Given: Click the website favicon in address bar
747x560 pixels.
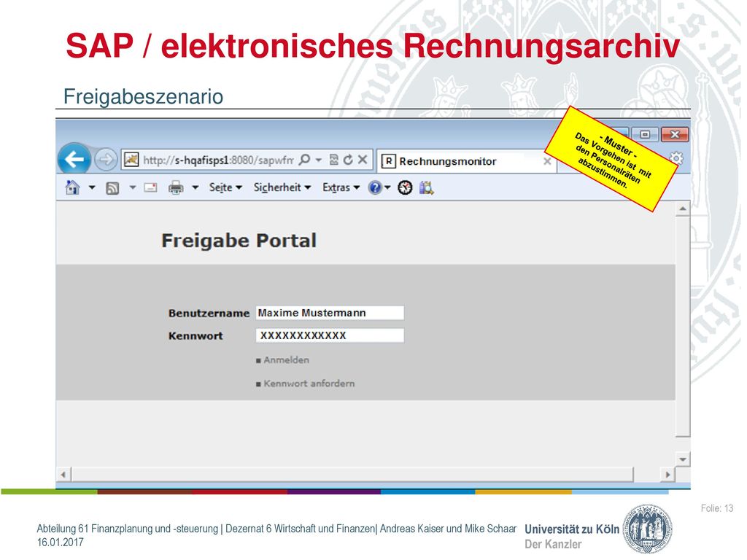Looking at the screenshot, I should pyautogui.click(x=131, y=160).
